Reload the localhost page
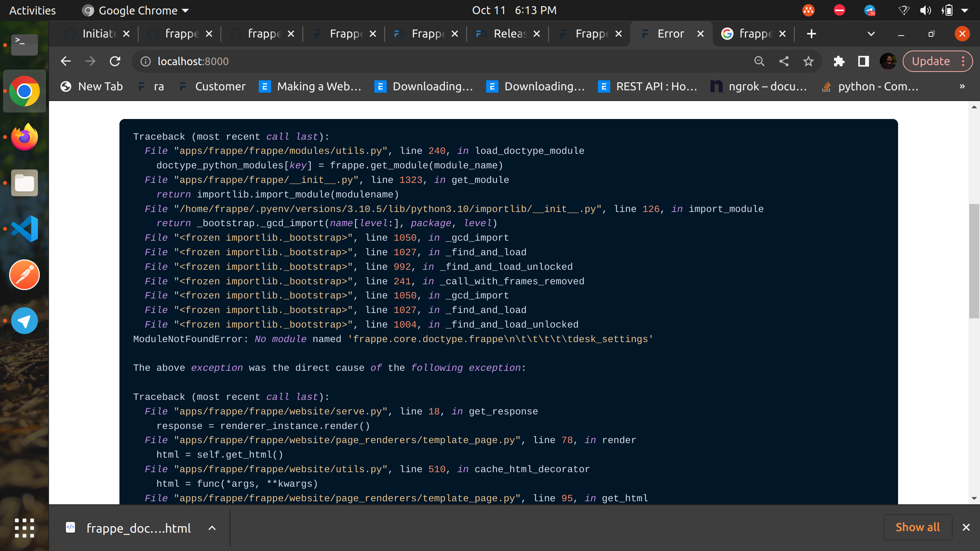 click(115, 61)
